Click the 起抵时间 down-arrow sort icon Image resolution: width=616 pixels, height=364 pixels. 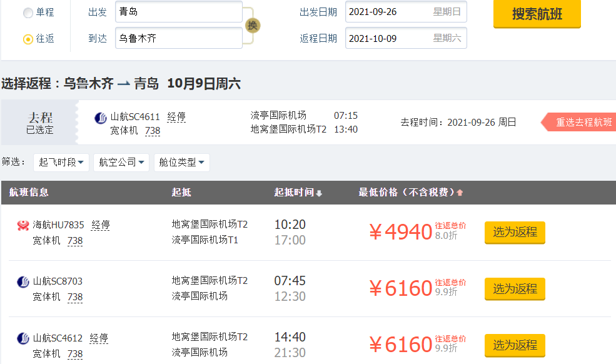319,193
